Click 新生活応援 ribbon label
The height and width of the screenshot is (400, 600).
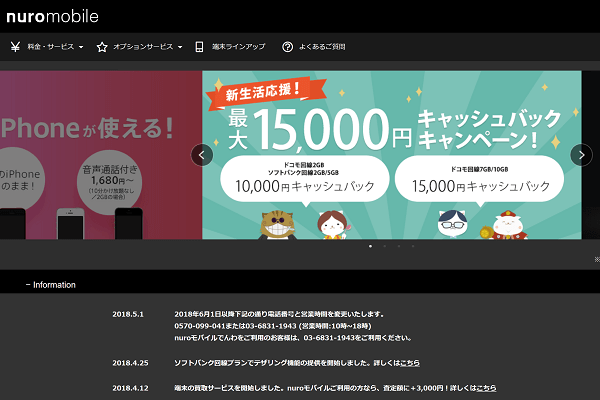[x=266, y=93]
